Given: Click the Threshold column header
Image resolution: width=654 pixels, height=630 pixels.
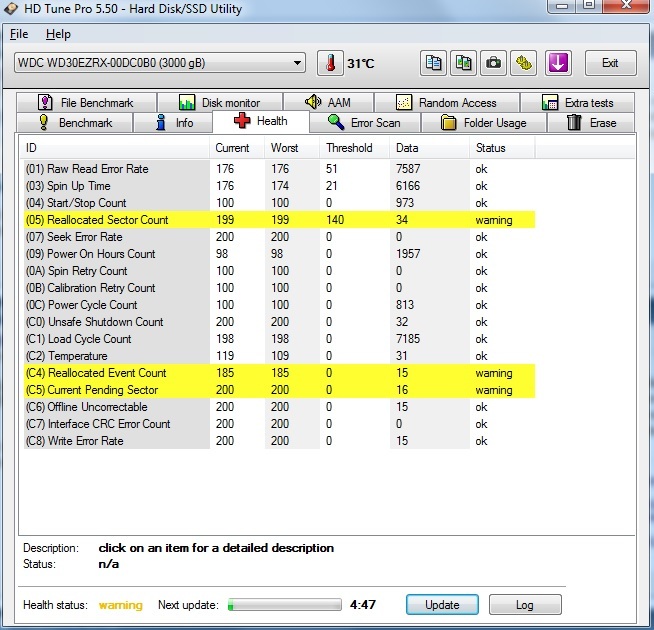Looking at the screenshot, I should [355, 148].
